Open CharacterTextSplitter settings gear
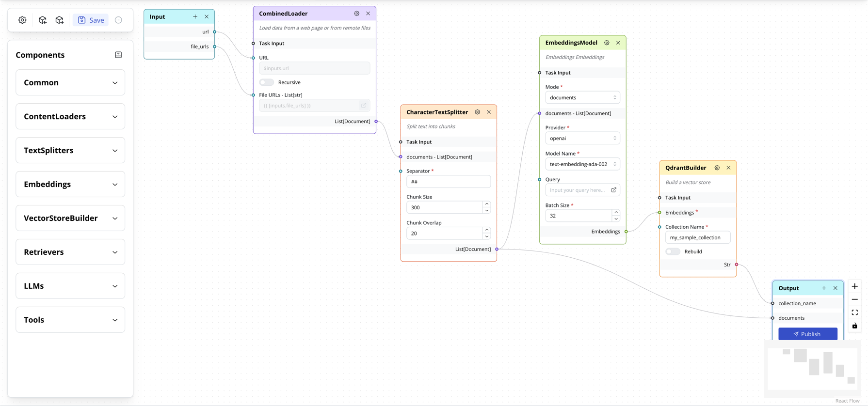This screenshot has height=406, width=868. (x=477, y=112)
